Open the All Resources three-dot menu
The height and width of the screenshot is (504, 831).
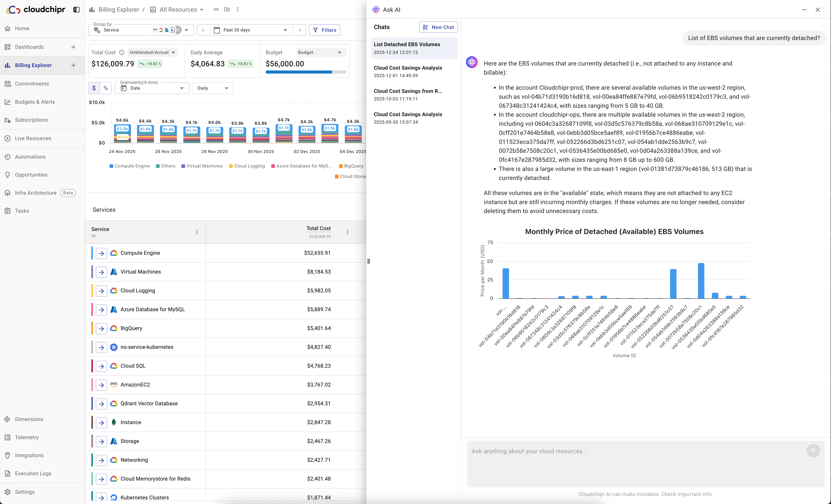click(x=238, y=9)
